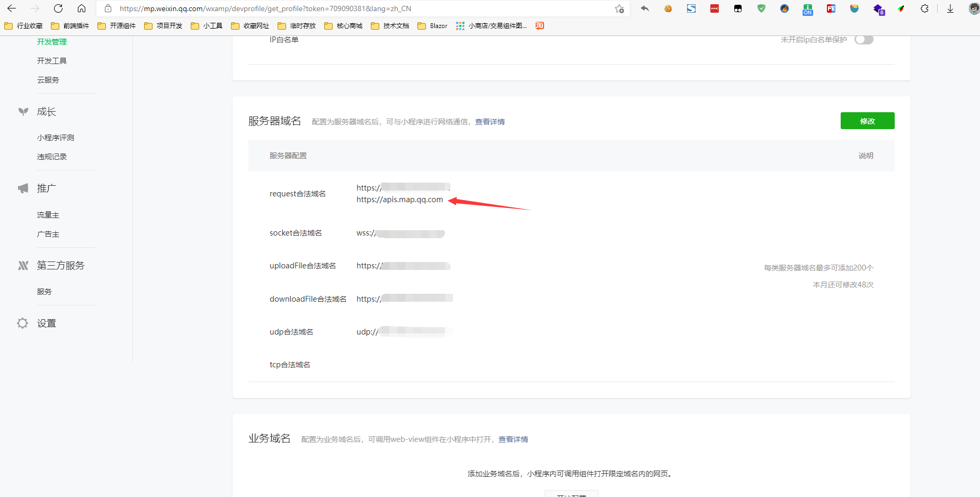Open the Taobao bookmark icon

(x=540, y=25)
